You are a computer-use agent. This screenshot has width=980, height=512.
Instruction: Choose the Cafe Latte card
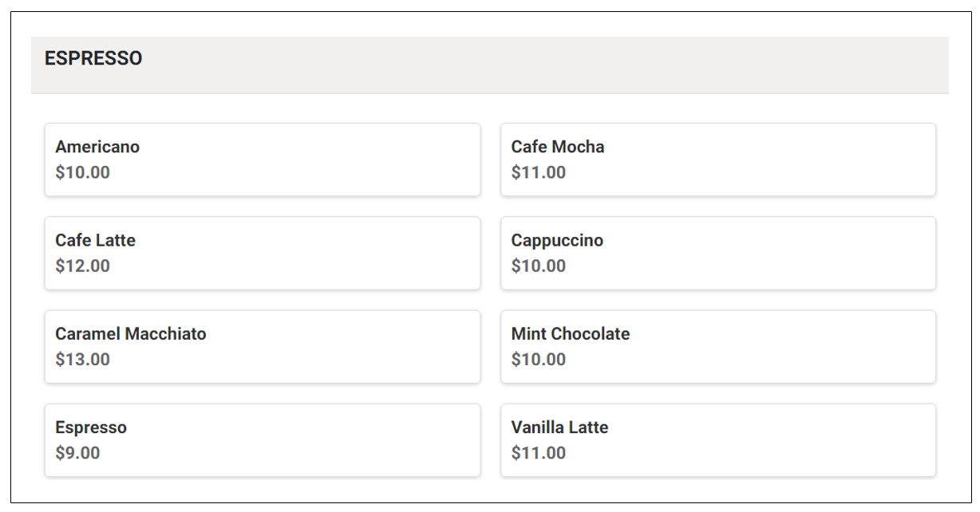click(x=263, y=253)
